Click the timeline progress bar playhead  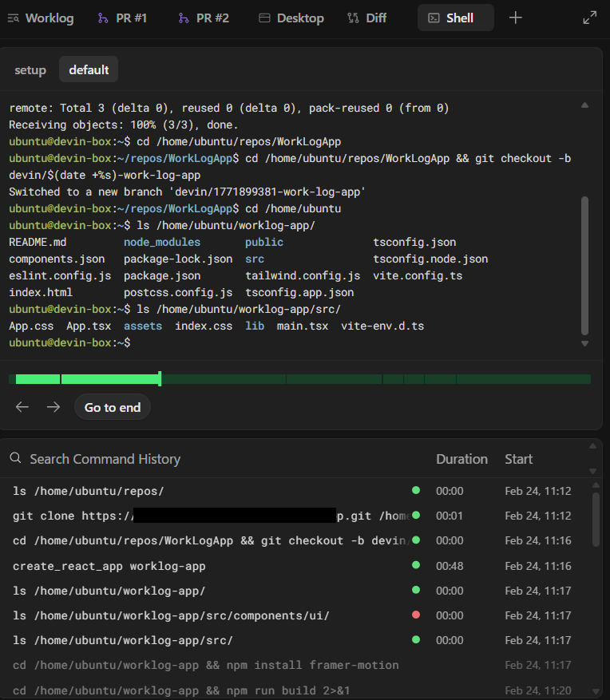pos(160,379)
